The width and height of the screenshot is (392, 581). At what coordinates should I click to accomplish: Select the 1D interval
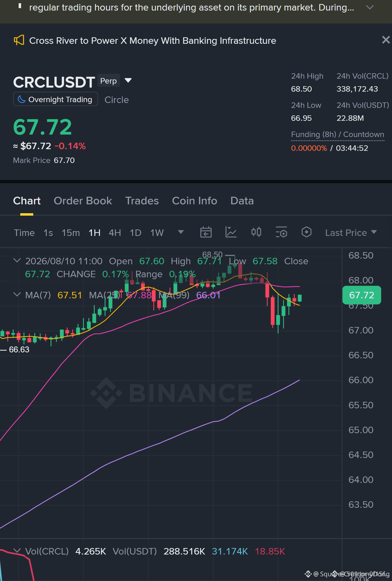coord(135,233)
